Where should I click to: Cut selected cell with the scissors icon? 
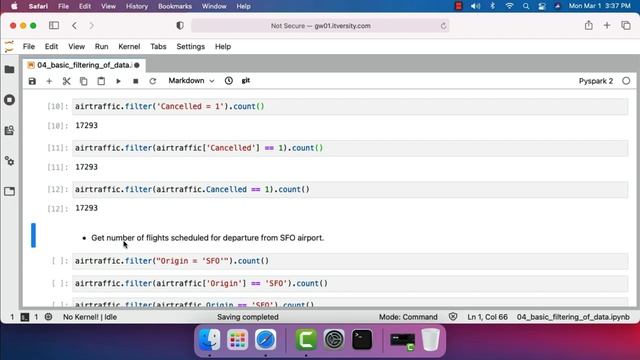(67, 81)
